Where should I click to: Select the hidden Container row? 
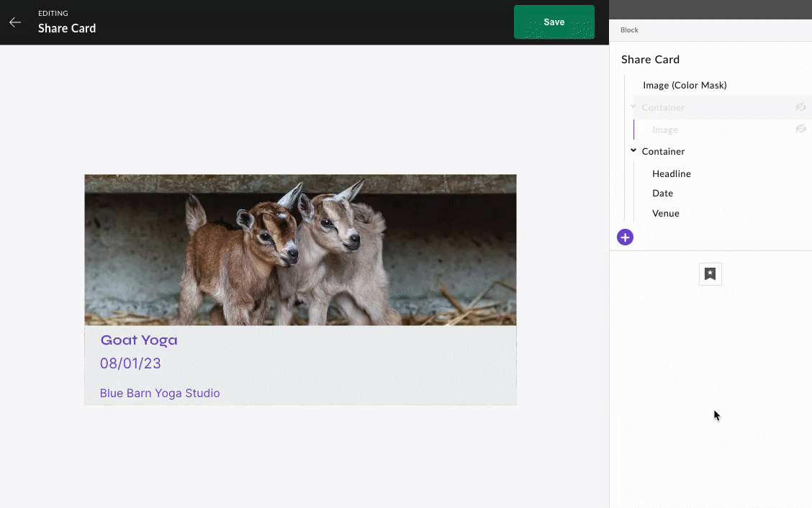(x=722, y=107)
